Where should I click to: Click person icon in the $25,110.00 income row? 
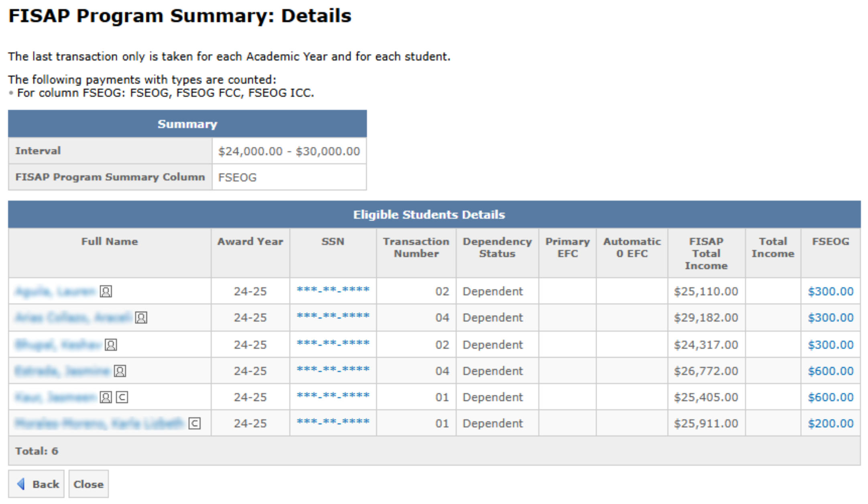pos(106,291)
